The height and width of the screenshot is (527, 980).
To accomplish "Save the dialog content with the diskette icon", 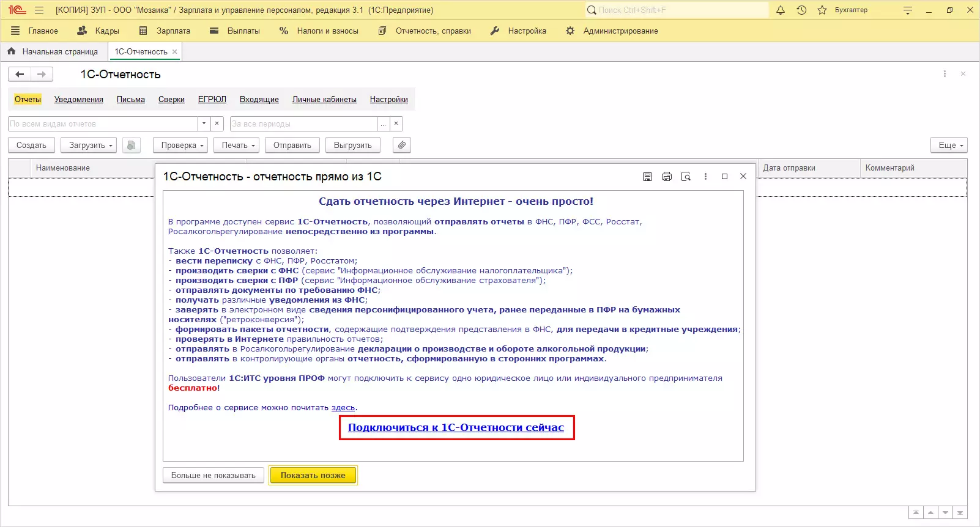I will (647, 177).
